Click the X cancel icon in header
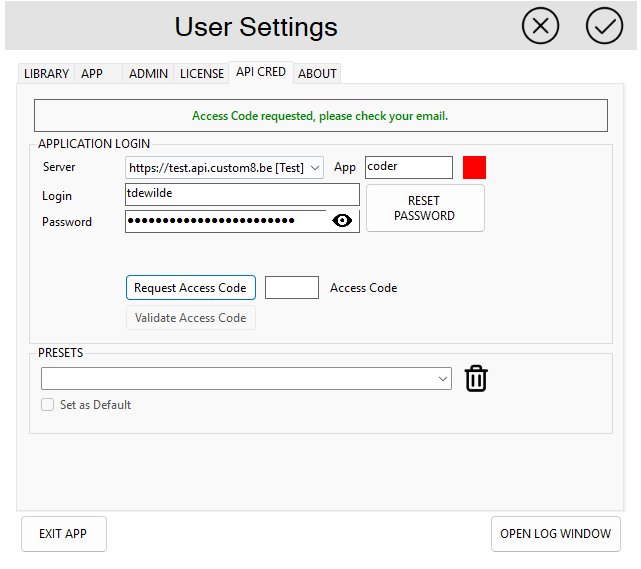This screenshot has width=641, height=569. (540, 26)
